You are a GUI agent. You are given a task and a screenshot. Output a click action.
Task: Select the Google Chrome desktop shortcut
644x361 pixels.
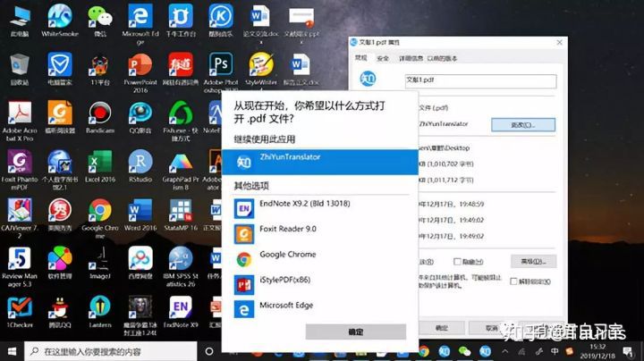[100, 218]
